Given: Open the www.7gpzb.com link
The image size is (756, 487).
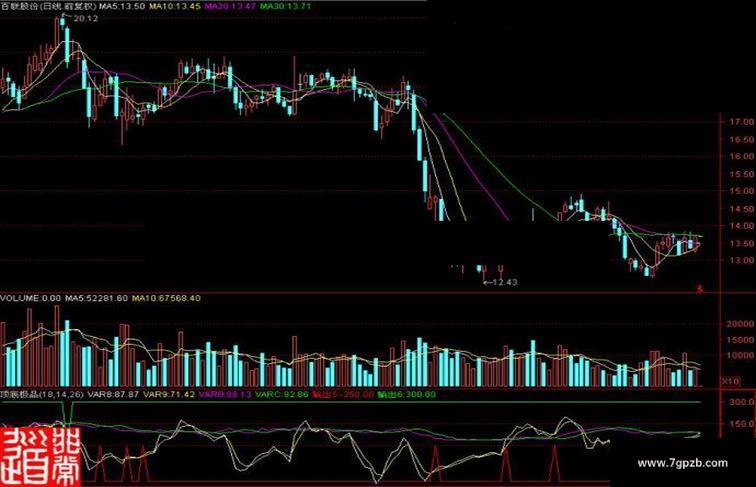Looking at the screenshot, I should coord(683,463).
